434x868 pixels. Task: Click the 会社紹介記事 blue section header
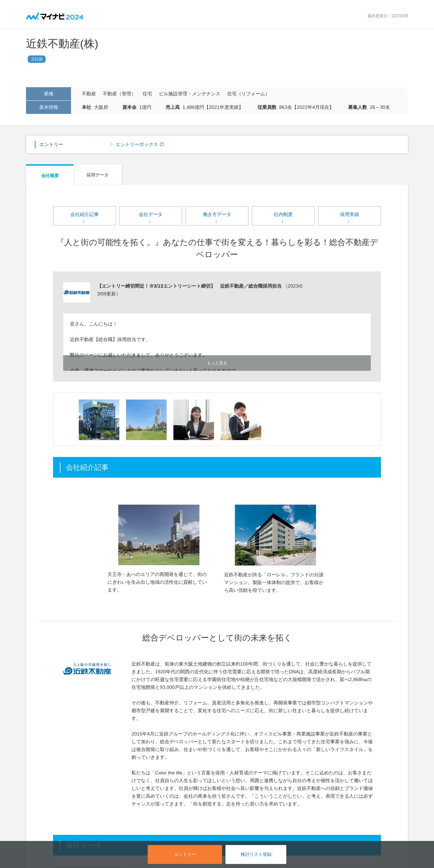(217, 467)
